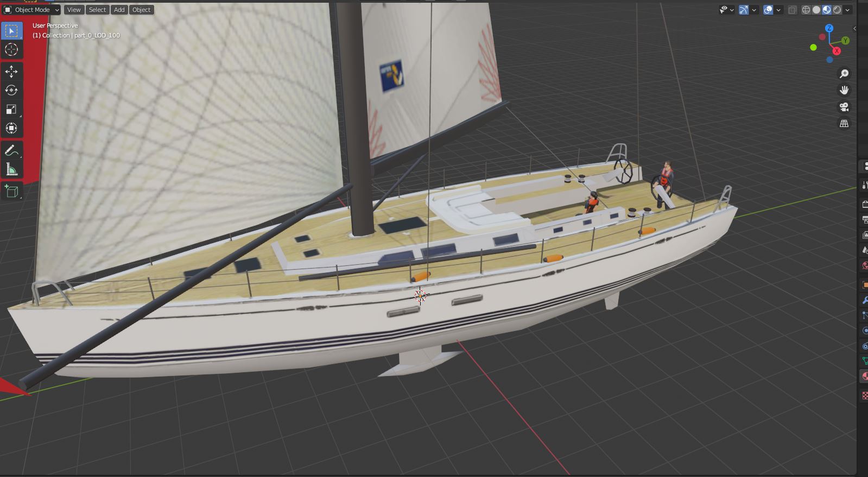Open the gizmo options dropdown arrow

(x=754, y=10)
